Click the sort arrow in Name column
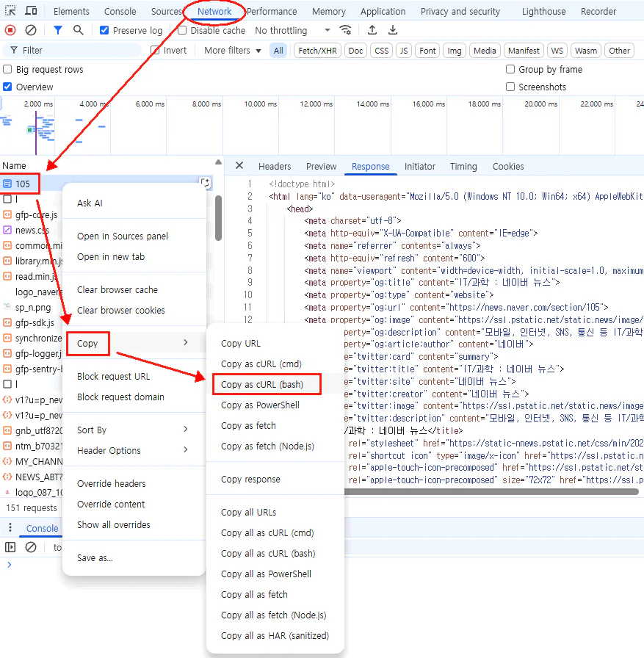Viewport: 644px width, 658px height. point(218,162)
